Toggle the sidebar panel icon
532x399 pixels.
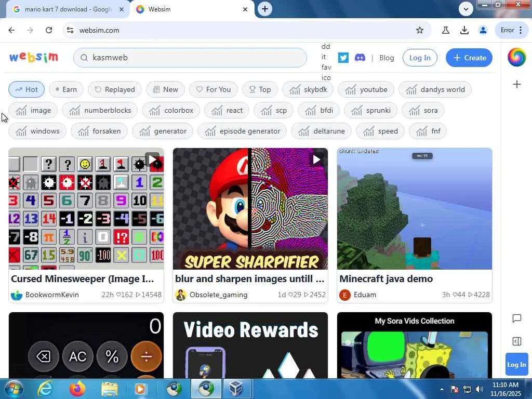517,341
